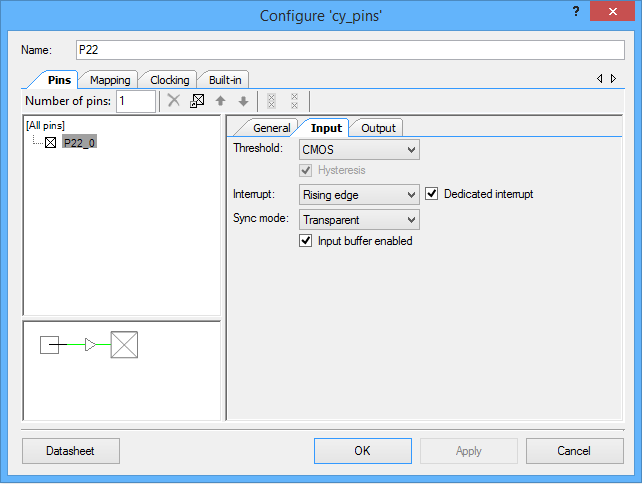Viewport: 642px width, 484px height.
Task: Click the tab scroll left arrow
Action: [599, 78]
